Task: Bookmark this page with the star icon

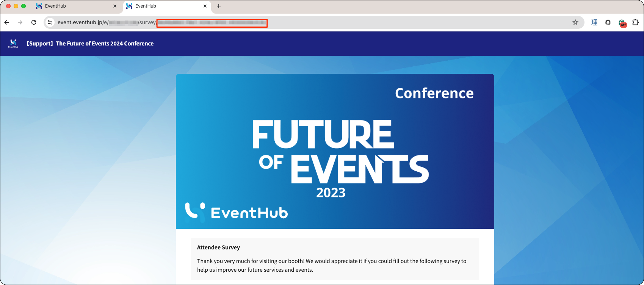Action: click(575, 22)
